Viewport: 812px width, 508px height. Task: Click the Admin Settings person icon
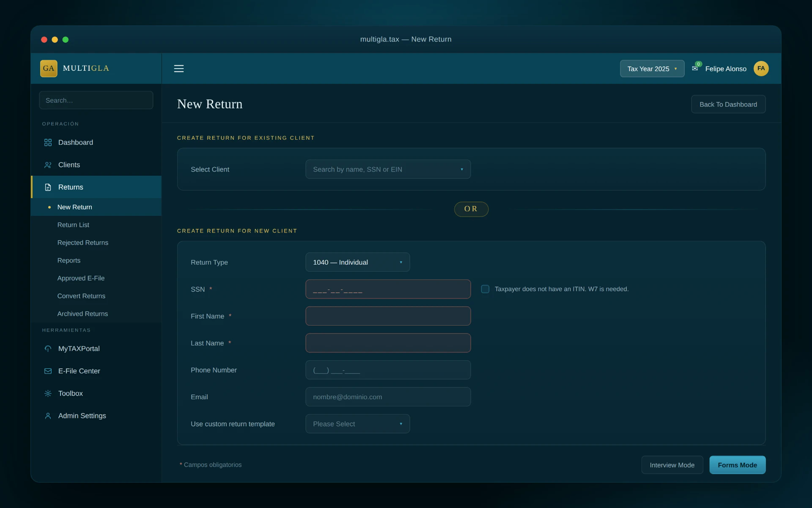coord(48,416)
